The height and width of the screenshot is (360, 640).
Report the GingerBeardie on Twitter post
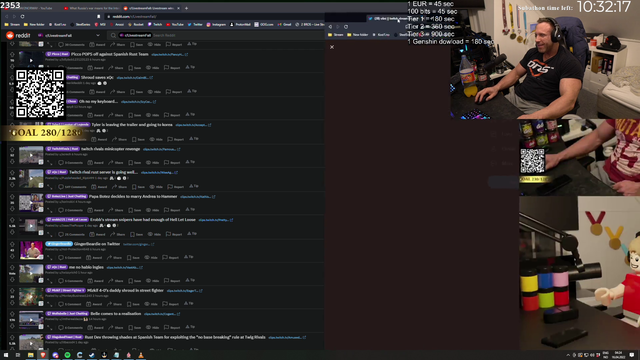[x=171, y=258]
